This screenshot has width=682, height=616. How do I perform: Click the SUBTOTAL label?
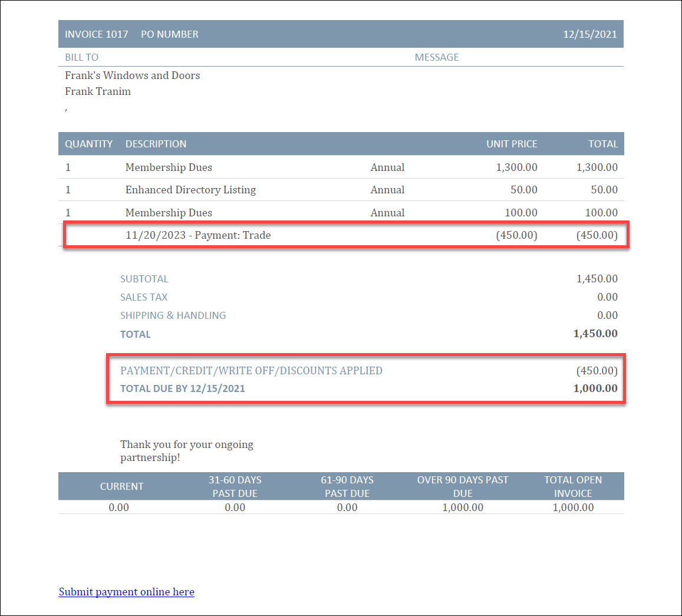click(x=144, y=279)
